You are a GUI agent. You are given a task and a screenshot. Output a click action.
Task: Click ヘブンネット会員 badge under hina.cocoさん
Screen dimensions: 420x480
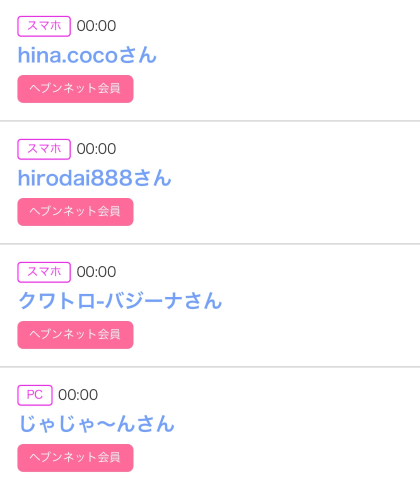[75, 89]
